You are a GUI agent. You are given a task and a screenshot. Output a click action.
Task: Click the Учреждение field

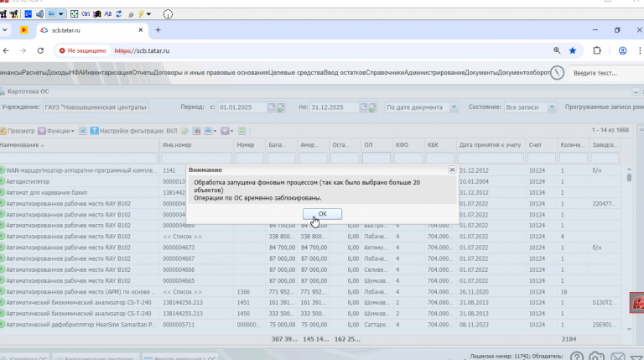(x=96, y=107)
